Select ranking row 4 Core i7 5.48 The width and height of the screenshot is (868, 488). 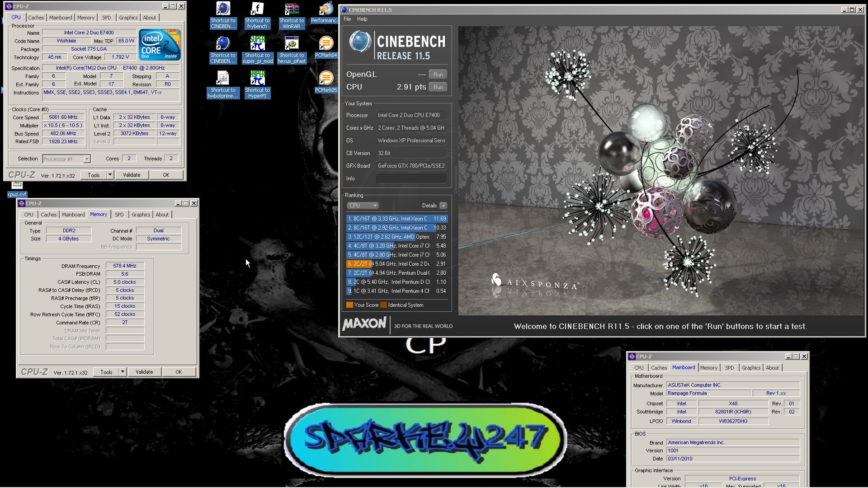pos(397,246)
